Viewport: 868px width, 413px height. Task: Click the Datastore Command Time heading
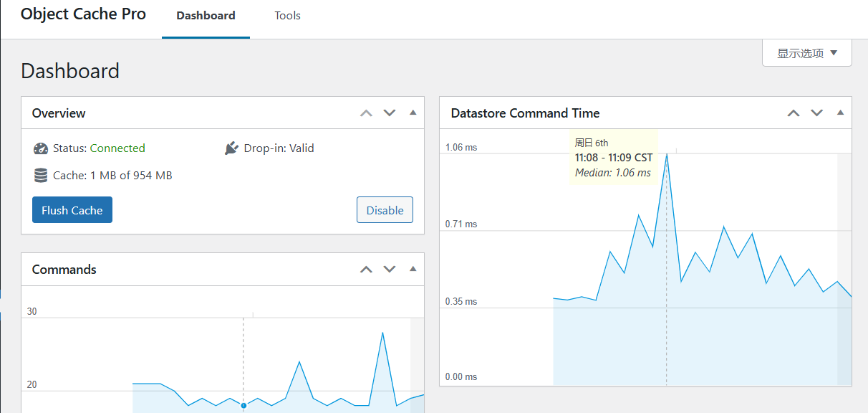coord(525,113)
